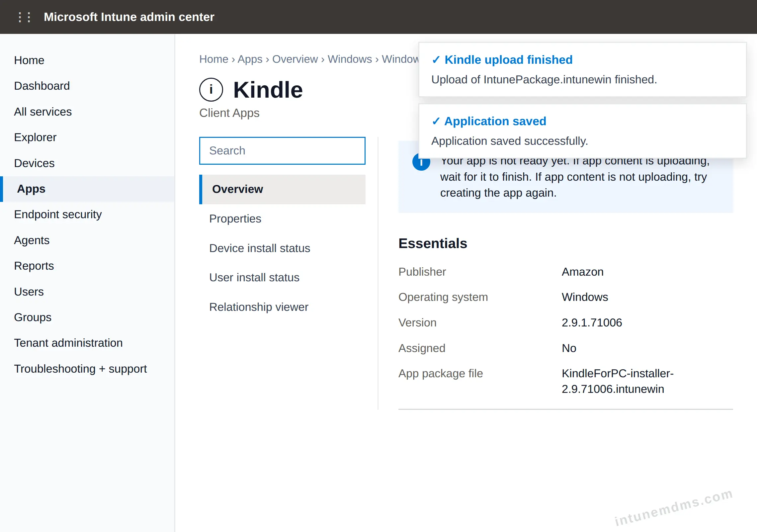757x532 pixels.
Task: Open the portal menu grip icon
Action: [24, 17]
